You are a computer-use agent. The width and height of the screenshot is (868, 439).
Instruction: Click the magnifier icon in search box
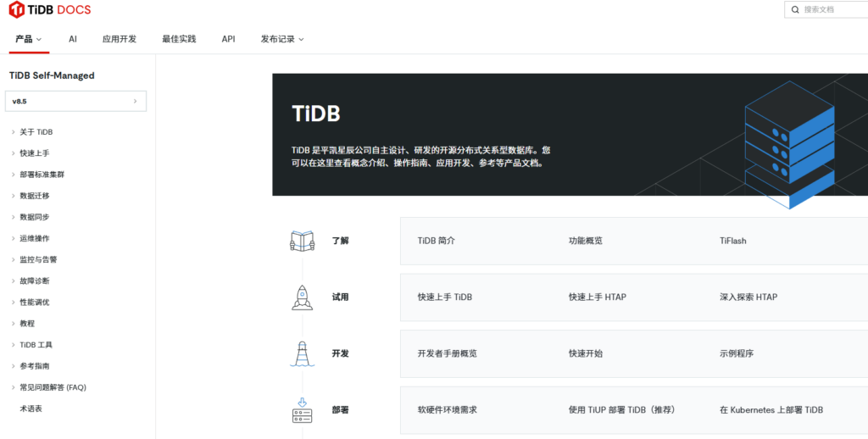795,9
